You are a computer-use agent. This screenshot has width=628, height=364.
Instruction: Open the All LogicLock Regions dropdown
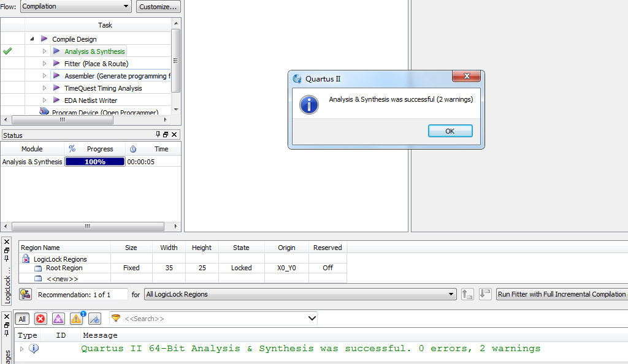click(300, 294)
